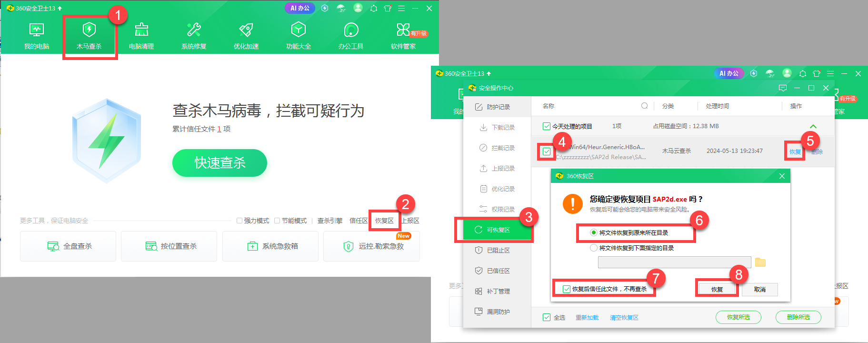Click the umbrella icon in left title bar
This screenshot has height=343, width=868.
(341, 8)
